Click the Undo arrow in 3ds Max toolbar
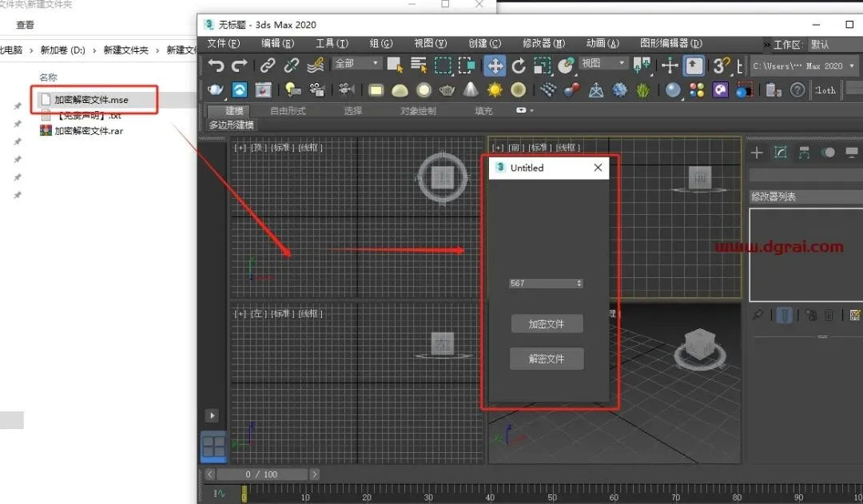This screenshot has height=504, width=863. tap(216, 66)
